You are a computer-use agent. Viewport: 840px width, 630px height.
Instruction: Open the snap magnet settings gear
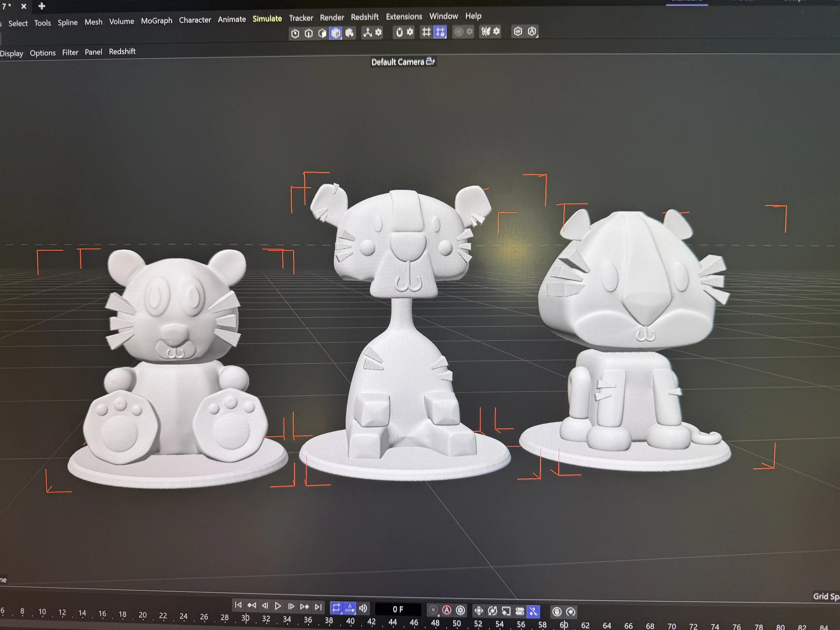point(410,32)
